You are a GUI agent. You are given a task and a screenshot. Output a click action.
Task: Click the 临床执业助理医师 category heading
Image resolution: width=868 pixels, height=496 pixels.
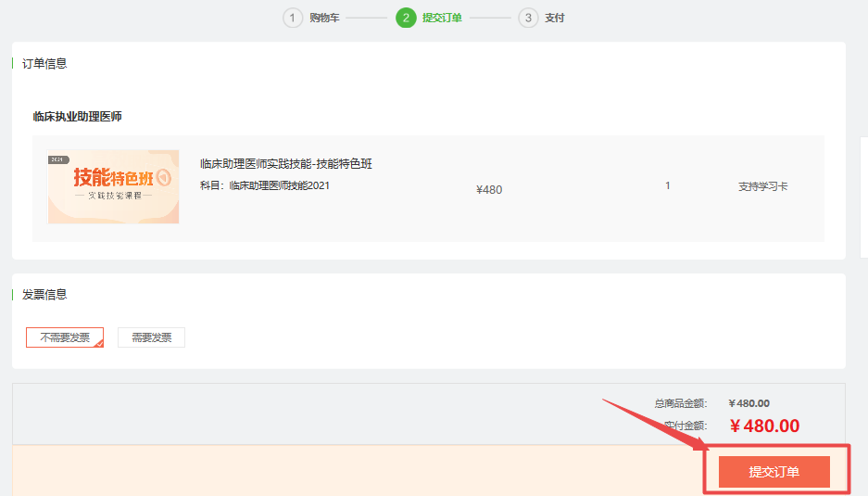coord(77,117)
